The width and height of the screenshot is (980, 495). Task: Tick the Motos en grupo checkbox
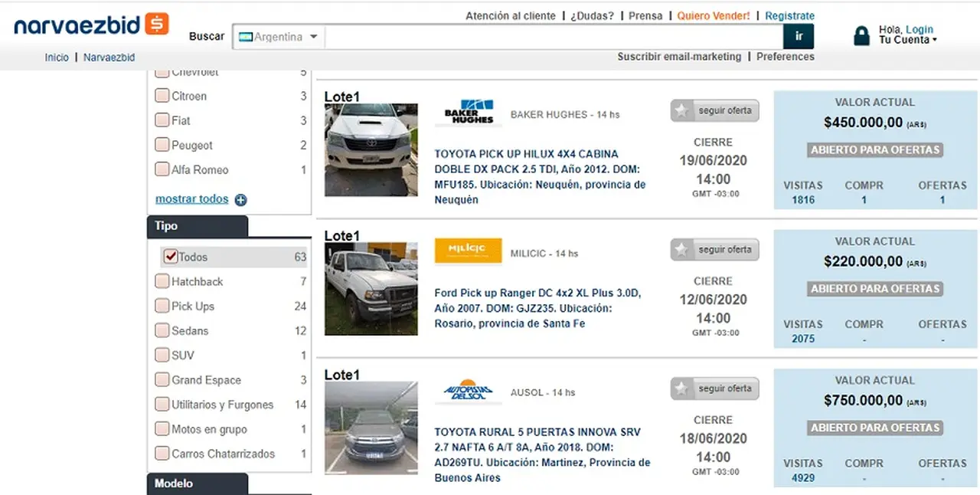pyautogui.click(x=162, y=428)
